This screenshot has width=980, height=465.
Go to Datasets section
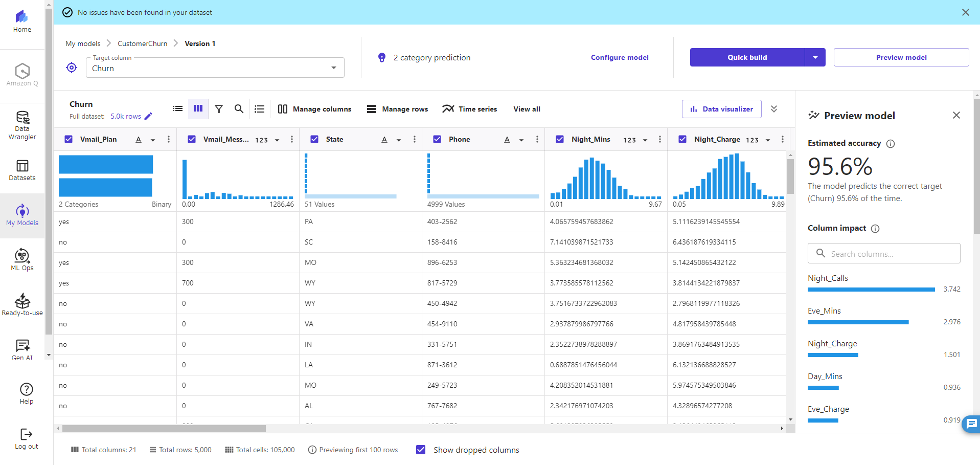(22, 170)
